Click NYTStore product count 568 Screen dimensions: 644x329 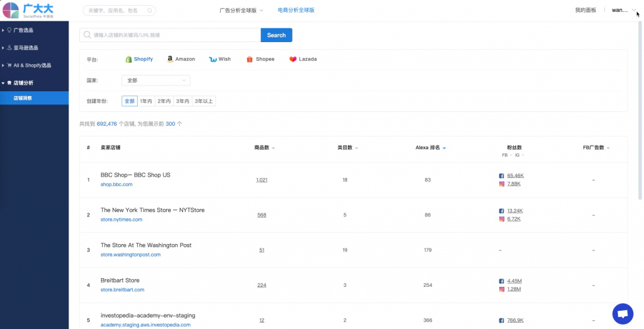(x=262, y=215)
